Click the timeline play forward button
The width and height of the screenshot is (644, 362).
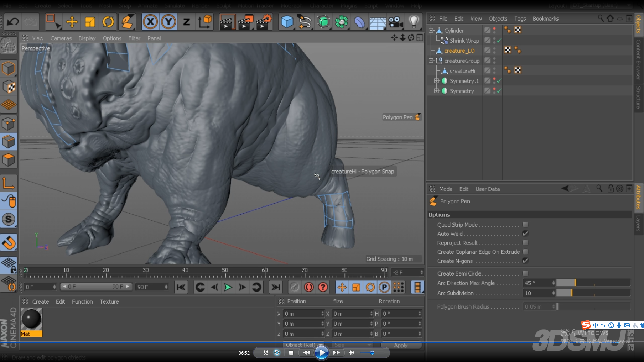(x=228, y=287)
